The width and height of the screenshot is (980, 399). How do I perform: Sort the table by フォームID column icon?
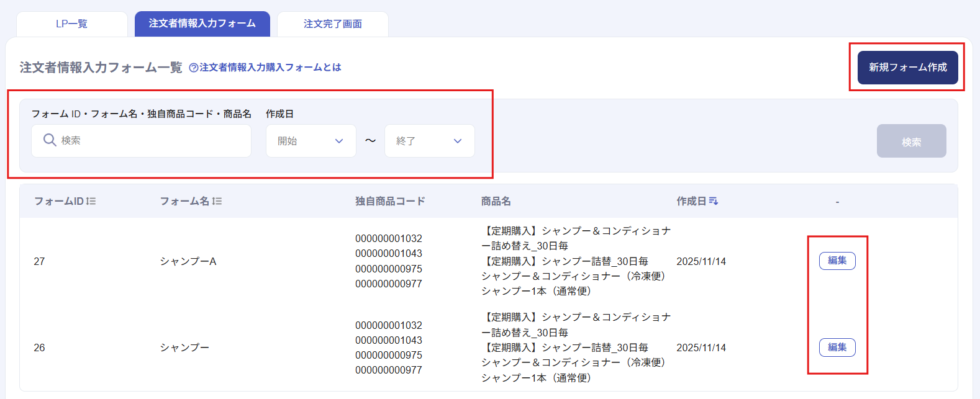pos(91,201)
